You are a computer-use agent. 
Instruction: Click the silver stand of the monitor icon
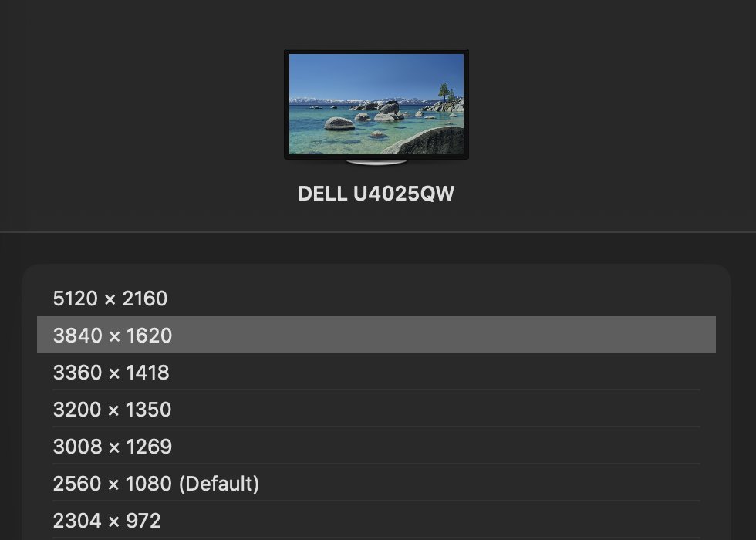tap(376, 162)
